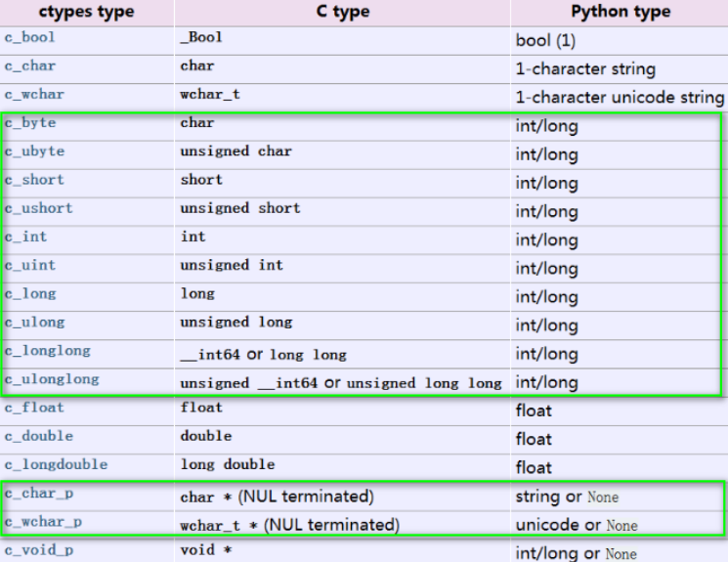Open the c_longlong link
The image size is (728, 562).
pyautogui.click(x=39, y=351)
